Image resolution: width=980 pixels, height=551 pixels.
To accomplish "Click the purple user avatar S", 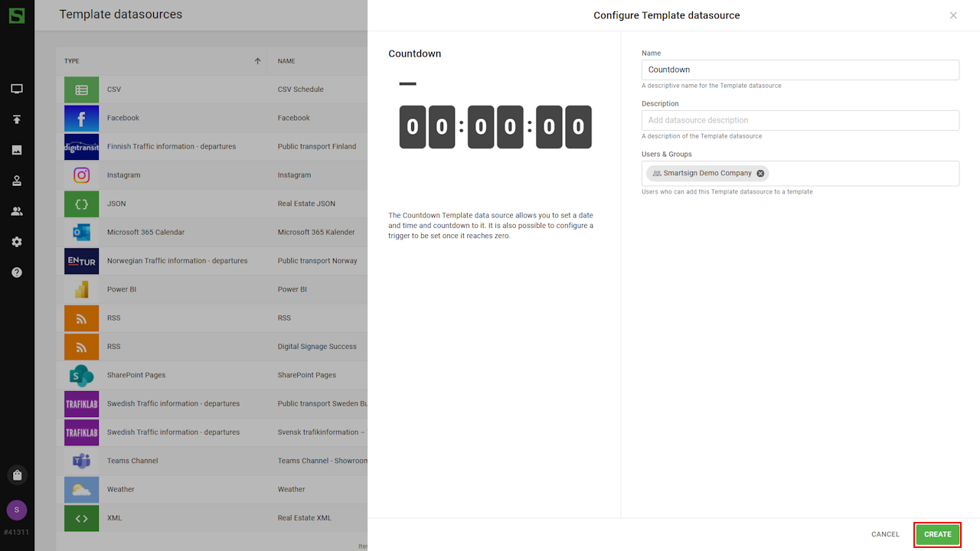I will [17, 510].
